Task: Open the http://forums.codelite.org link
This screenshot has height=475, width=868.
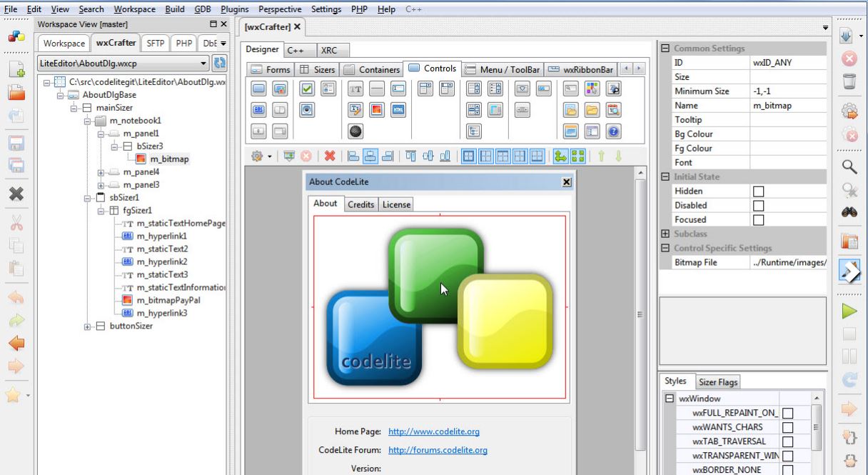Action: 438,450
